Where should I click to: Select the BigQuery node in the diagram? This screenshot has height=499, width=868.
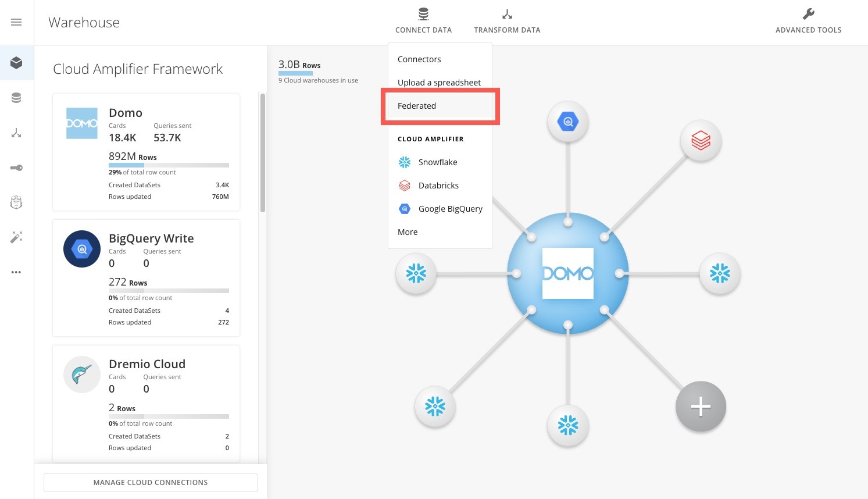tap(568, 122)
